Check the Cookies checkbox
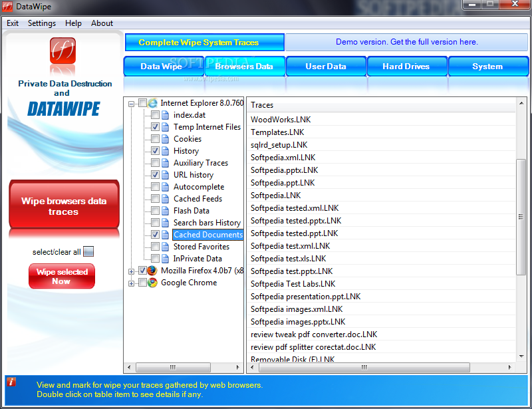Viewport: 532px width, 409px height. 155,139
